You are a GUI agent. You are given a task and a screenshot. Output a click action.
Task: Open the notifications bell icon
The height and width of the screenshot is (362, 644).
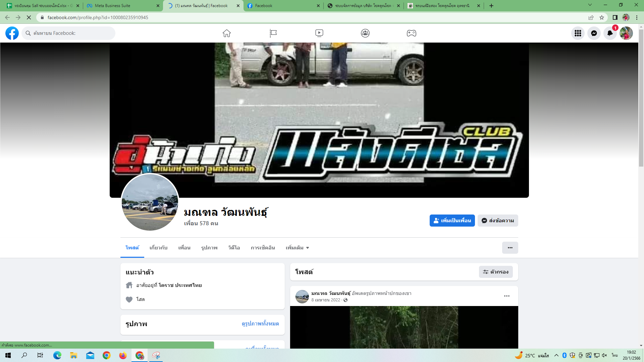(610, 33)
